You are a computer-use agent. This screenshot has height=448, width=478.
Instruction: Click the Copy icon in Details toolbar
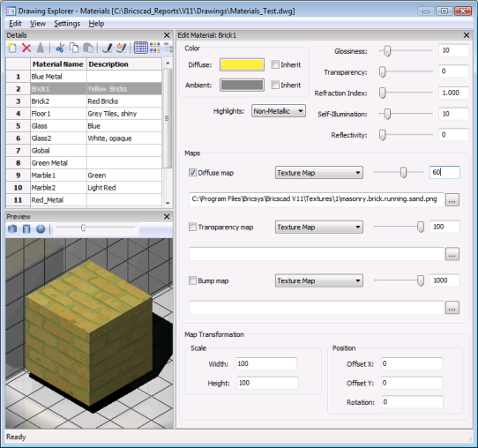point(74,48)
